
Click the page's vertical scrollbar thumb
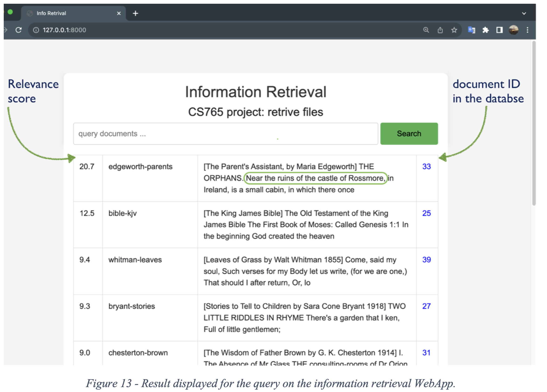pyautogui.click(x=534, y=123)
